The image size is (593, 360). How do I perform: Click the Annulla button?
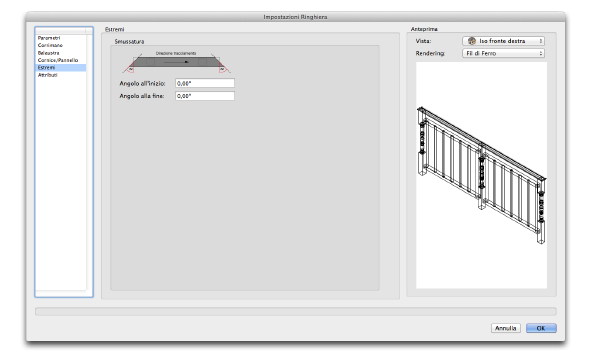pos(506,328)
